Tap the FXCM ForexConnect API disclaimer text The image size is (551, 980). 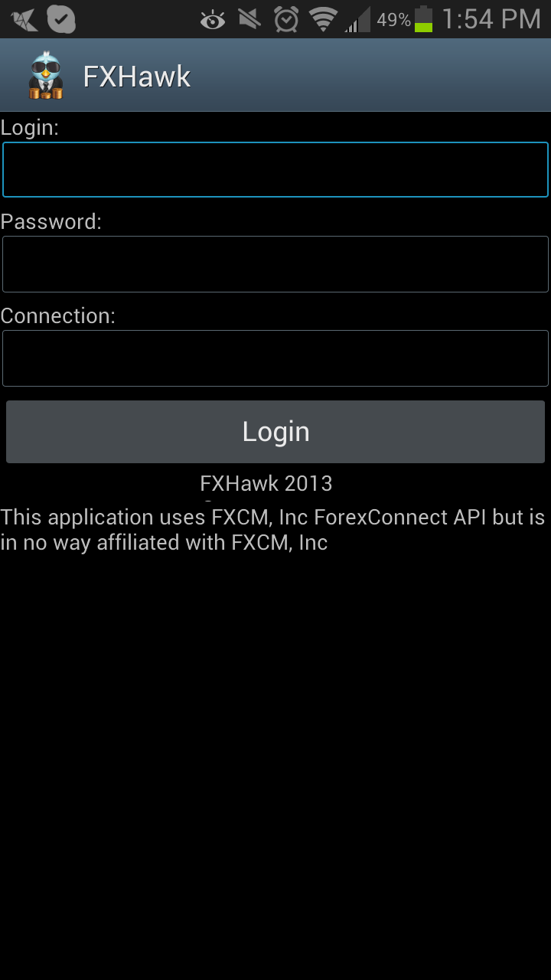273,530
